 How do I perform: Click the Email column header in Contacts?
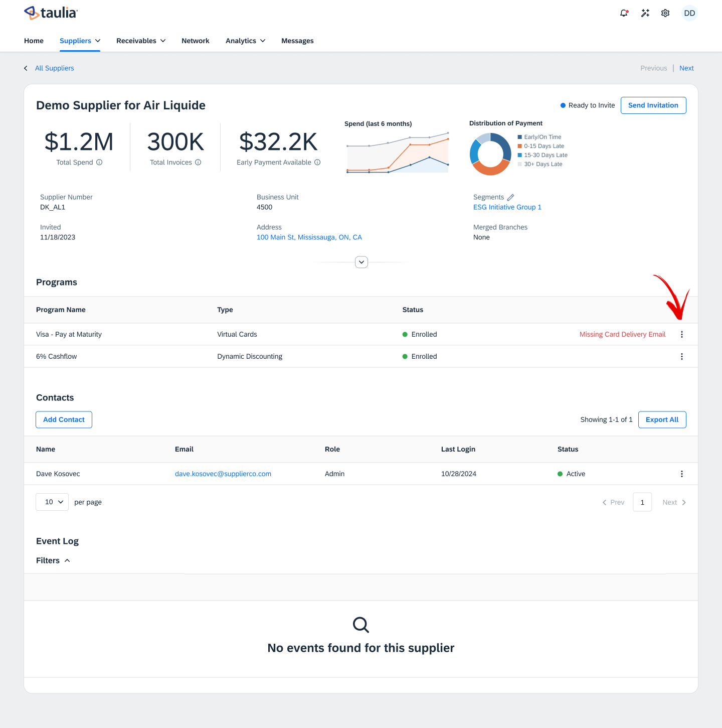(184, 449)
